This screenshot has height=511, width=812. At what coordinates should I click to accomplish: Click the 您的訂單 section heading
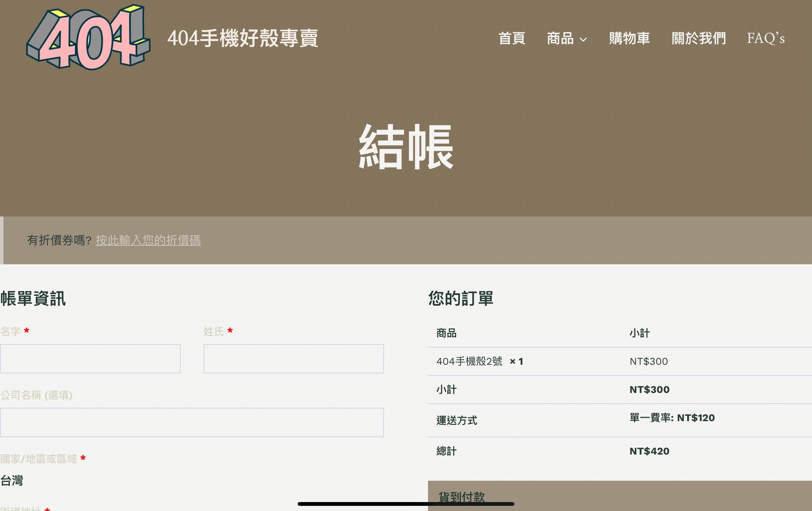pos(461,298)
